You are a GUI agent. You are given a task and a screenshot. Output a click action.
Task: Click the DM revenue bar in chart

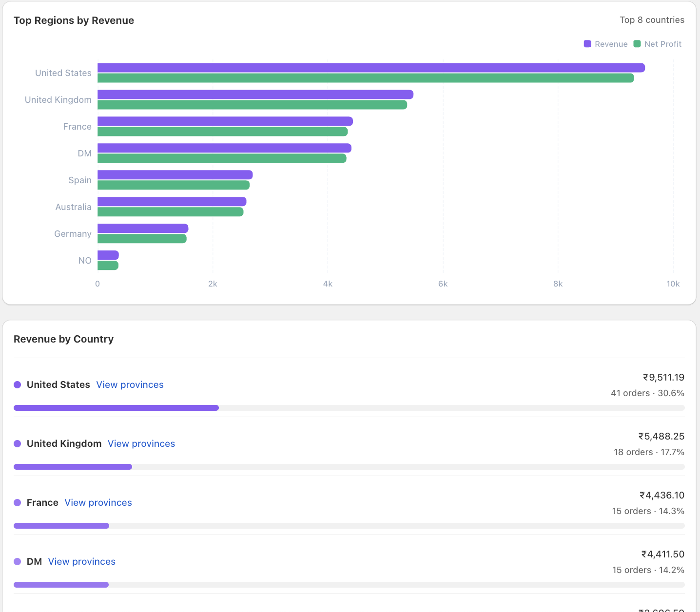(224, 148)
